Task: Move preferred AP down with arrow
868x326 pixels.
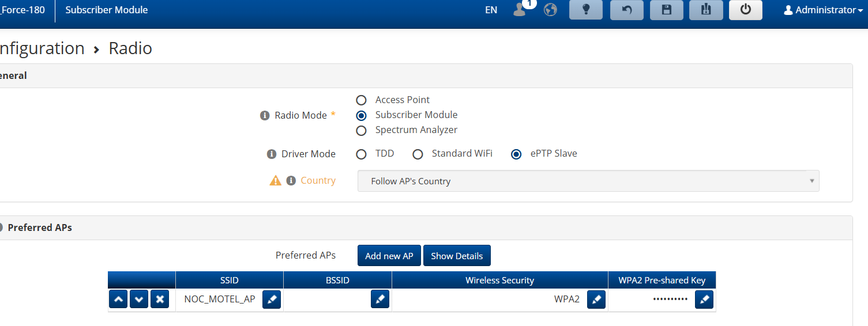Action: click(139, 300)
